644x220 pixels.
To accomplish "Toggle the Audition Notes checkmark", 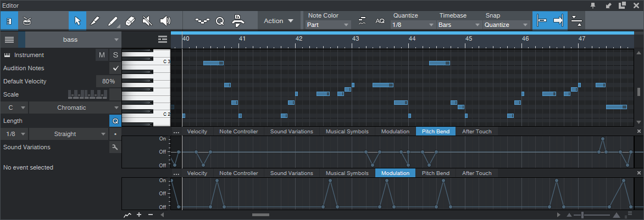I will [x=115, y=68].
